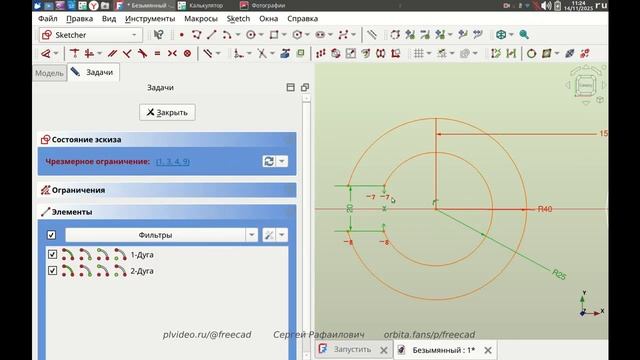Switch to the Задачи tab

point(93,72)
